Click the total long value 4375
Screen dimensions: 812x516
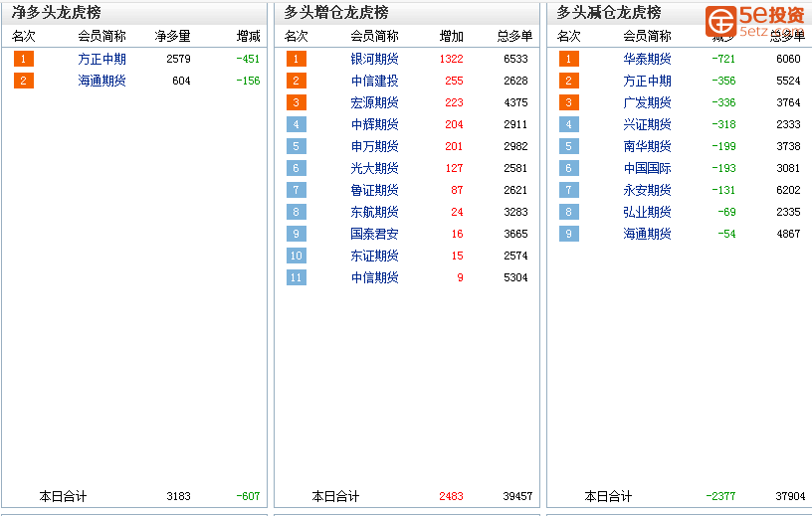click(515, 102)
